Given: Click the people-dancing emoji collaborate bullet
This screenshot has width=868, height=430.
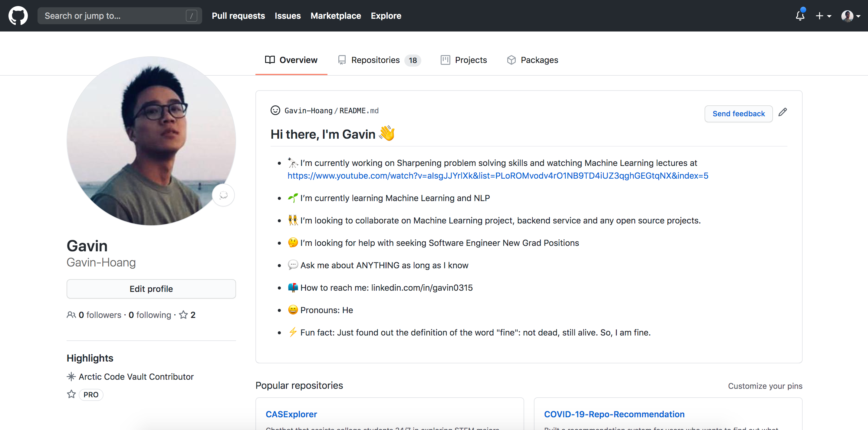Looking at the screenshot, I should (293, 220).
